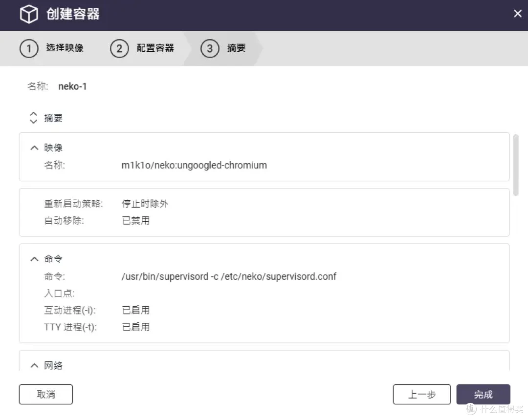The height and width of the screenshot is (420, 528).
Task: Select step 3 摘要 tab
Action: point(223,48)
